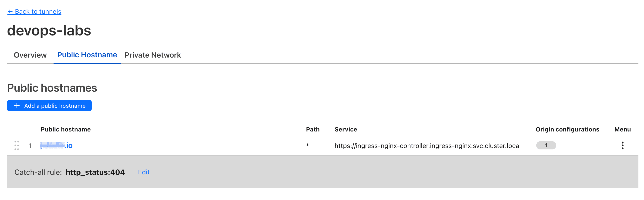Edit the catch-all rule
The height and width of the screenshot is (200, 644).
(x=144, y=172)
